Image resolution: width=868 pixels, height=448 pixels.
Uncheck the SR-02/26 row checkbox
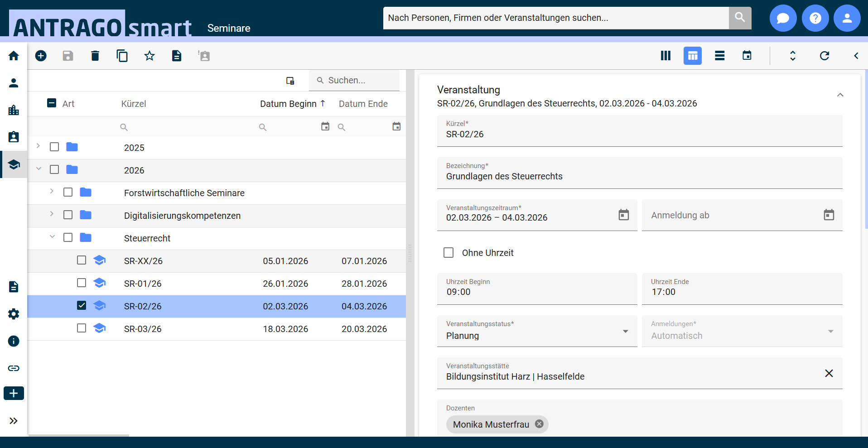coord(82,305)
